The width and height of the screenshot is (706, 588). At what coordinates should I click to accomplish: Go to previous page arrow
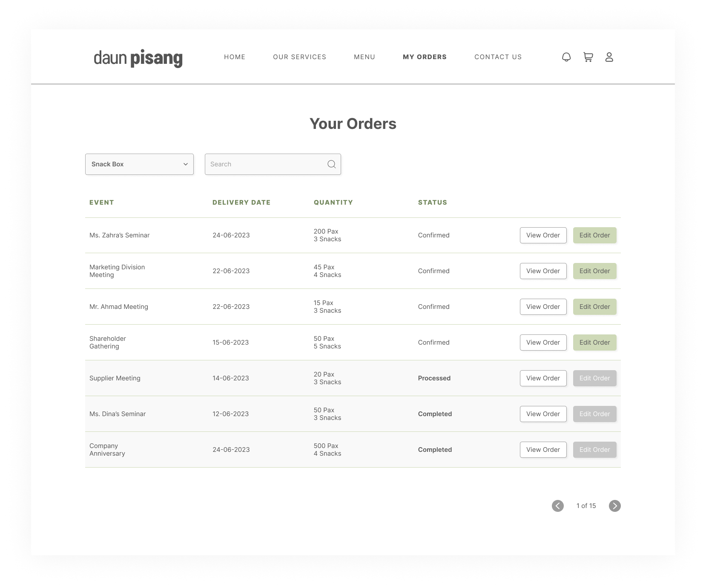[x=557, y=505]
